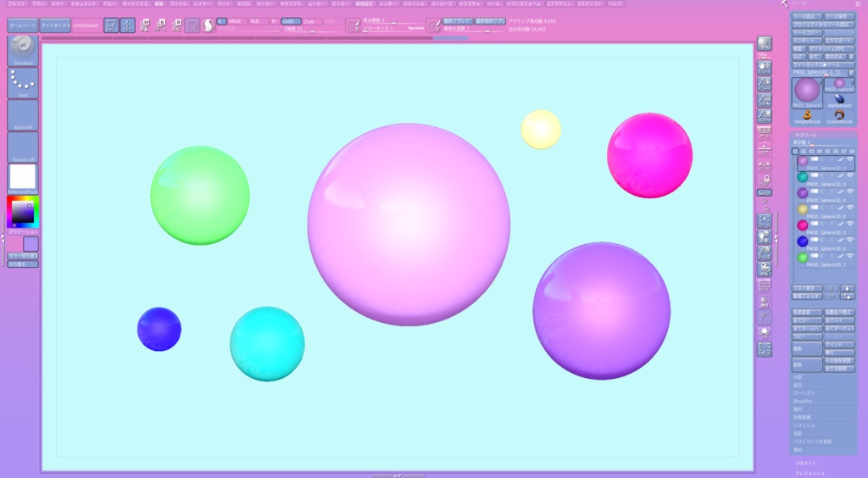This screenshot has height=478, width=868.
Task: Pick a color in the color picker square
Action: coord(23,212)
